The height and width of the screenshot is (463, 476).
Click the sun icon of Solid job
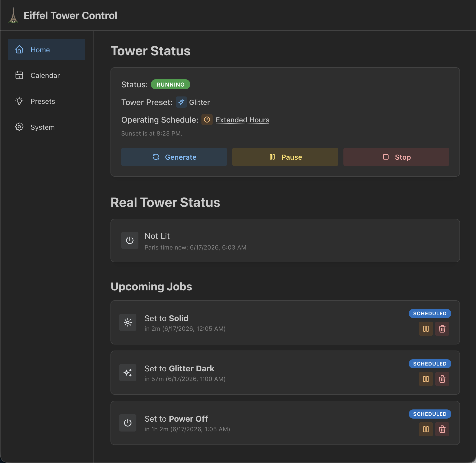128,322
